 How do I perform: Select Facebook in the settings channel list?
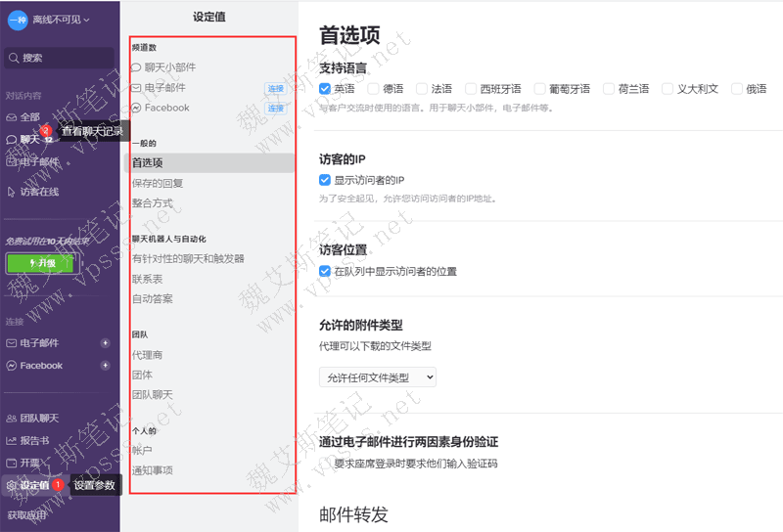(x=166, y=108)
